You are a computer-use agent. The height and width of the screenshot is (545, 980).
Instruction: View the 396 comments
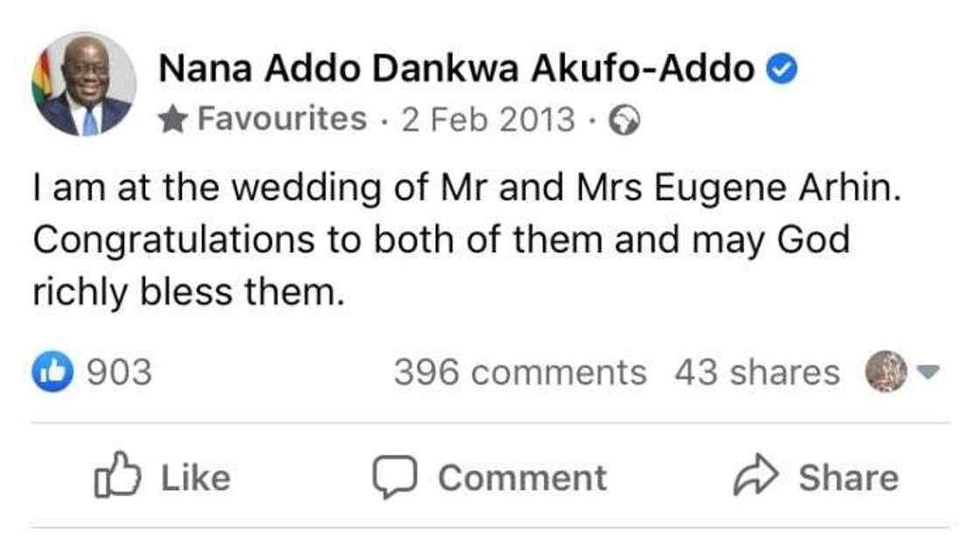[521, 372]
